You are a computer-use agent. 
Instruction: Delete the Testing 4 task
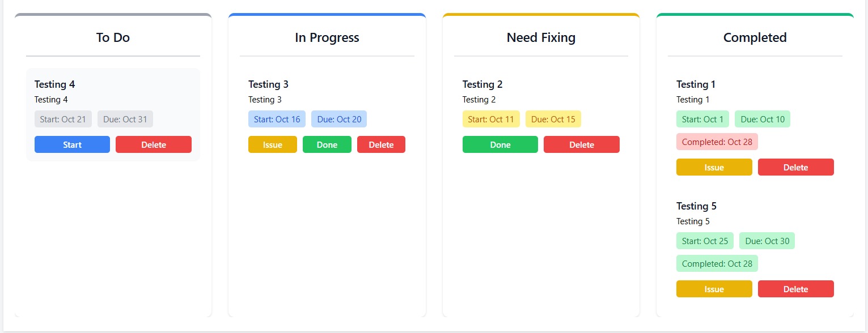(154, 144)
